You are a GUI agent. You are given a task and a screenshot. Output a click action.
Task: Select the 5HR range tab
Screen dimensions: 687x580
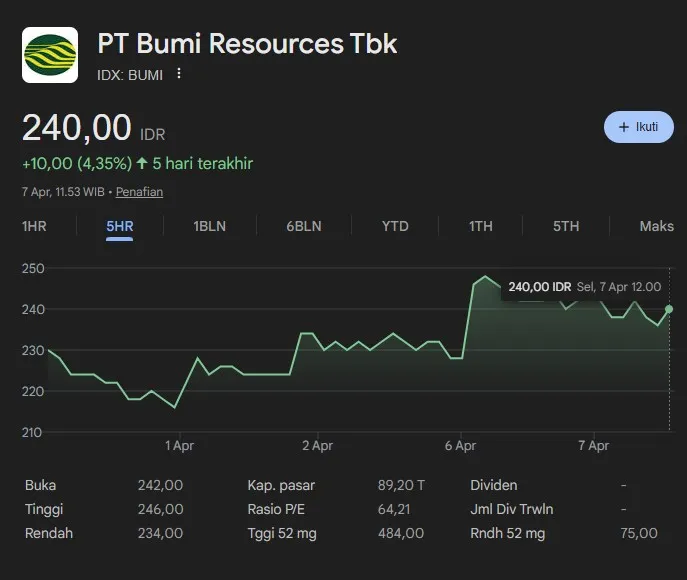pos(120,226)
